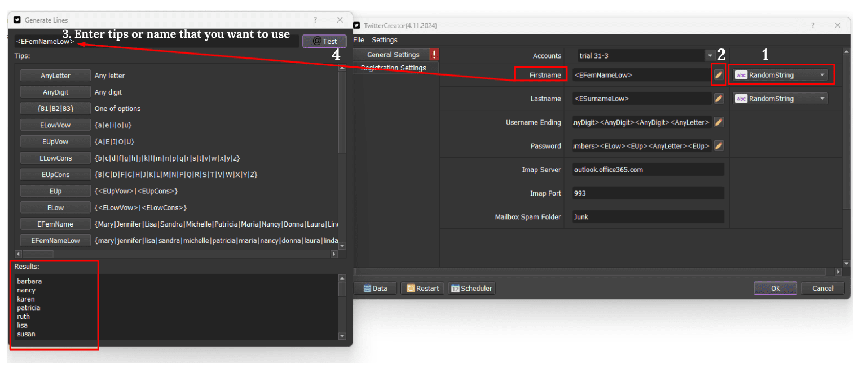Insert the AnyDigit tip
Viewport: 868px width, 368px height.
point(55,92)
